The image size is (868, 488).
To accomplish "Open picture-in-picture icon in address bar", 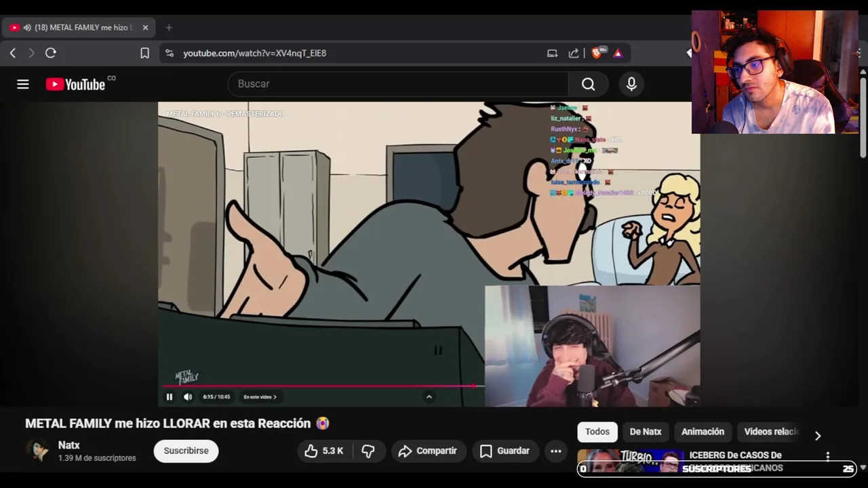I will (552, 53).
